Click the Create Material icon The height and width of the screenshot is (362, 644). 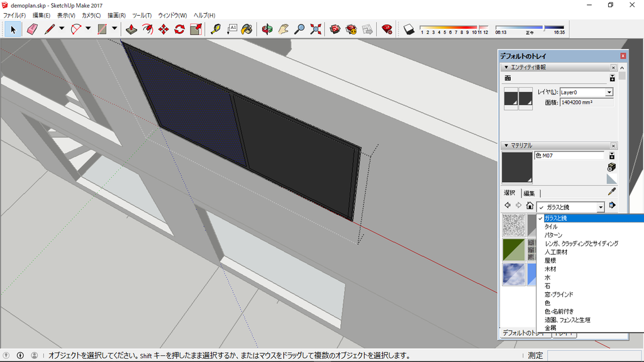click(x=611, y=167)
